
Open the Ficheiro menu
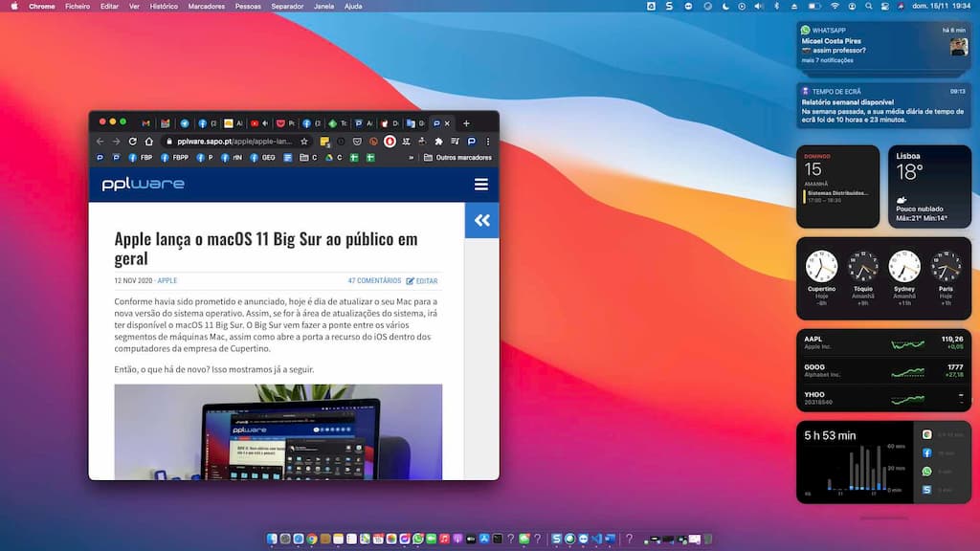[78, 7]
